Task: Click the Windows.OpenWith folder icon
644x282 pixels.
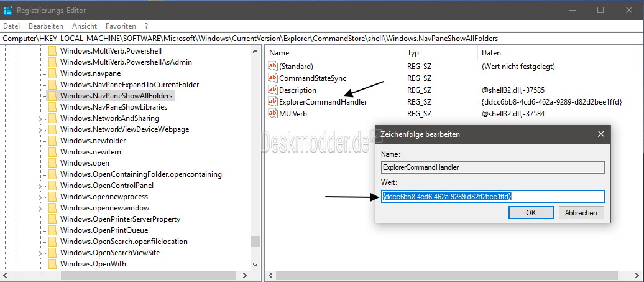Action: pyautogui.click(x=52, y=264)
